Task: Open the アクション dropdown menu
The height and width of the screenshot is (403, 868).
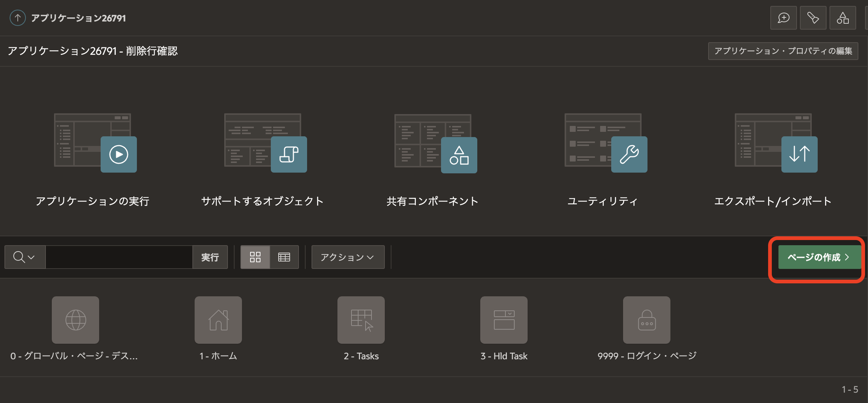Action: click(x=347, y=257)
